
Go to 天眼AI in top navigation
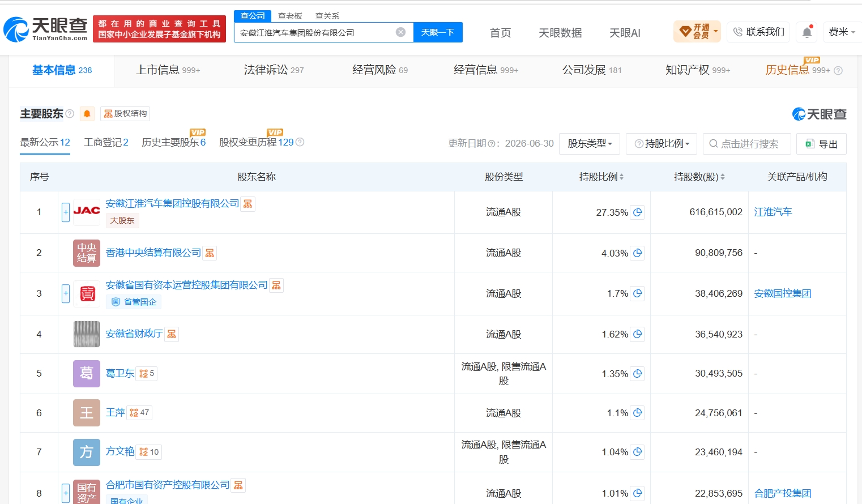(625, 33)
